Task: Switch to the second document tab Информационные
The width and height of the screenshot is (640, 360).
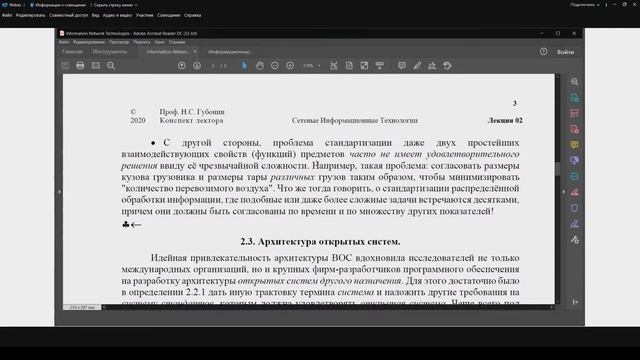Action: [x=230, y=52]
